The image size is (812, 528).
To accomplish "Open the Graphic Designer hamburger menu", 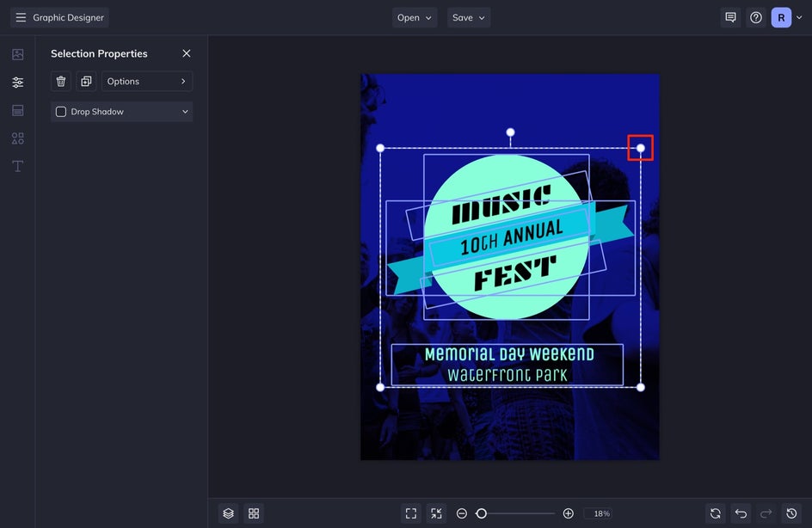I will coord(21,17).
